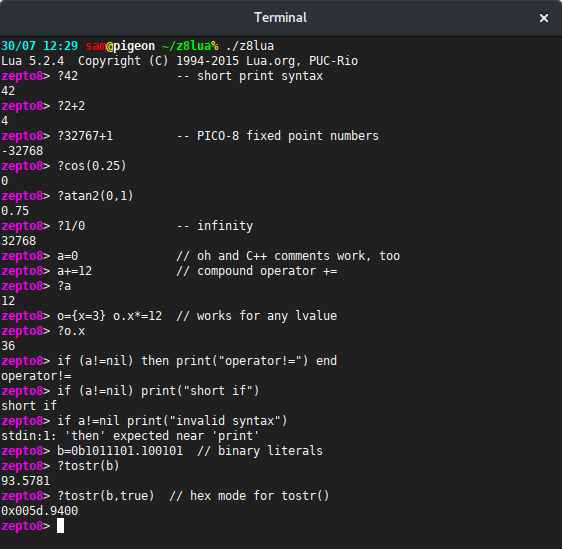562x549 pixels.
Task: Click the '?tostr(b)' command
Action: tap(89, 466)
